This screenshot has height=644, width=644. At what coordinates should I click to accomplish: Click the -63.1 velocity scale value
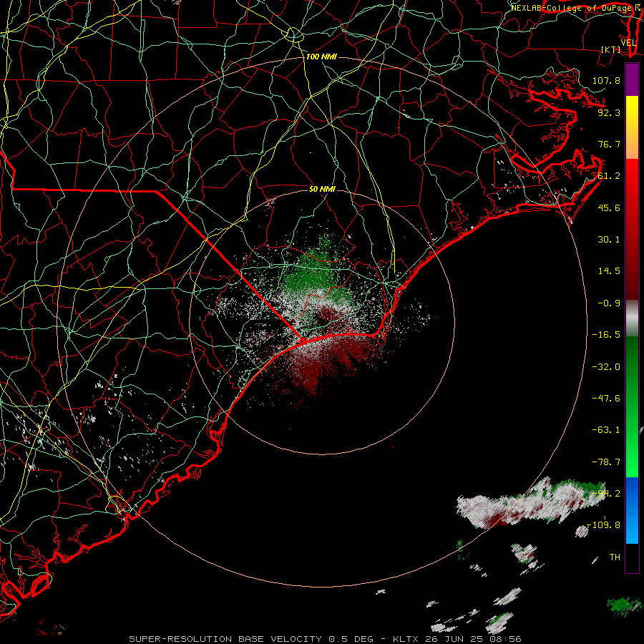(606, 430)
